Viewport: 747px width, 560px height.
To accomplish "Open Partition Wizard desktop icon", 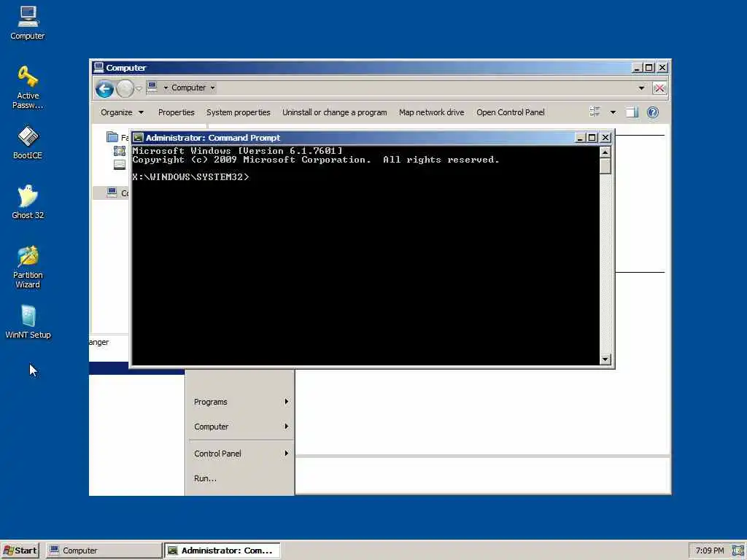I will (28, 267).
